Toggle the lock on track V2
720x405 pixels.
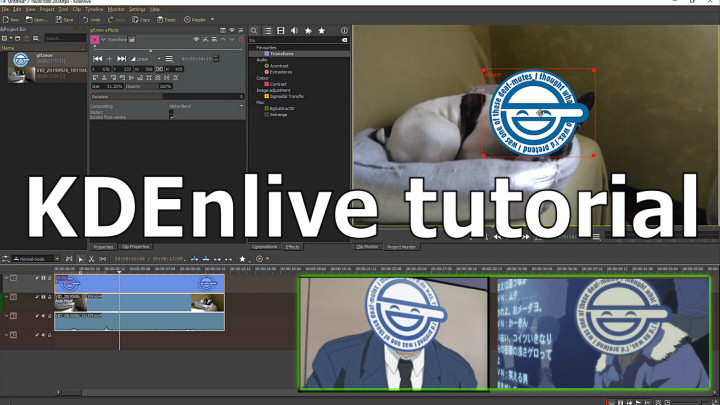50,278
